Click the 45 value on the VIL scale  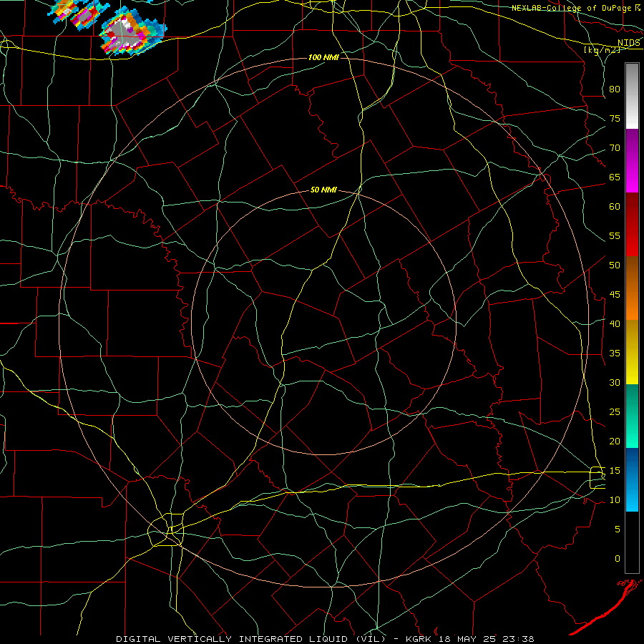click(615, 295)
